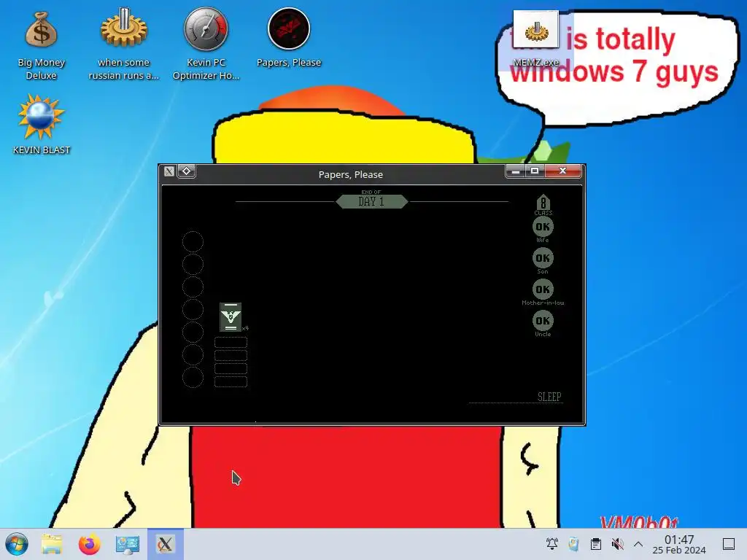The image size is (747, 560).
Task: Open the Big Money Deluxe desktop icon
Action: (x=41, y=44)
